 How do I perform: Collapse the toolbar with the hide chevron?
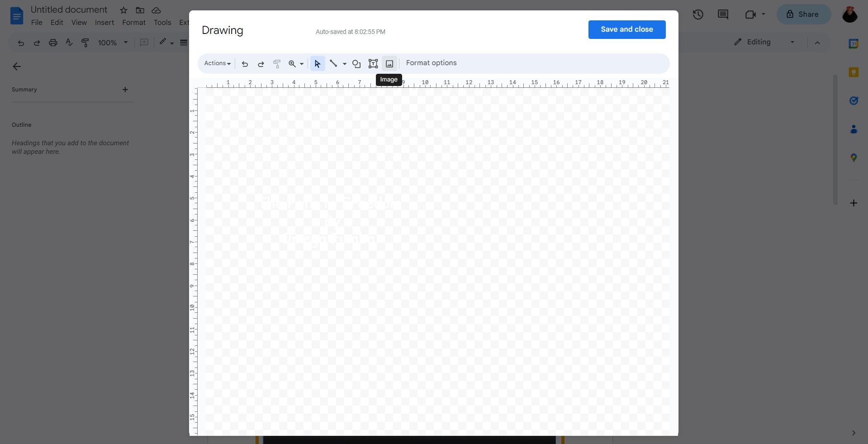pos(817,43)
